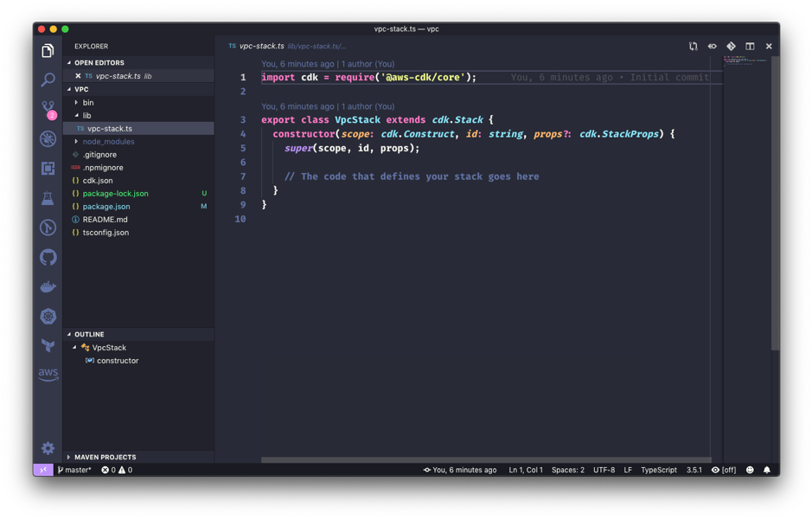Open the Kubernetes helm wheel view
This screenshot has width=812, height=519.
tap(48, 316)
